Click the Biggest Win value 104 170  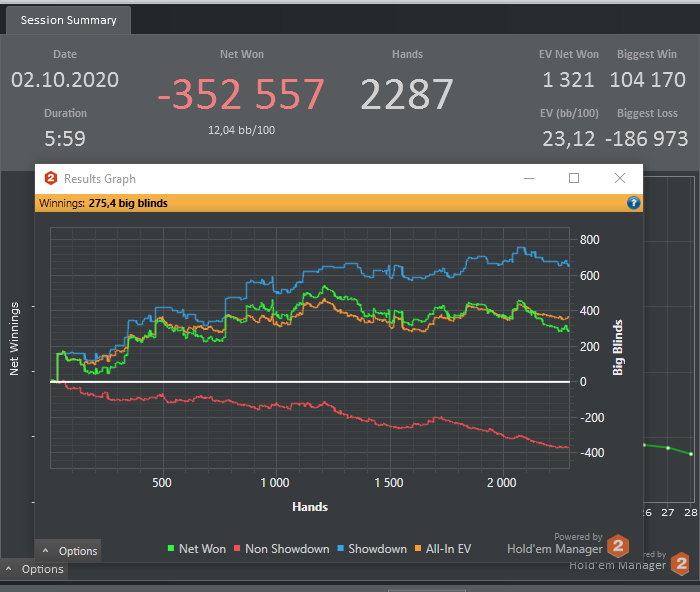pyautogui.click(x=647, y=80)
